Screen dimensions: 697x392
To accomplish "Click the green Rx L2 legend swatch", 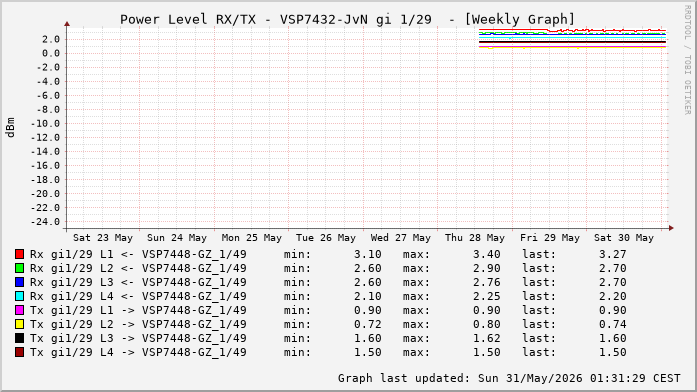I will (x=19, y=268).
